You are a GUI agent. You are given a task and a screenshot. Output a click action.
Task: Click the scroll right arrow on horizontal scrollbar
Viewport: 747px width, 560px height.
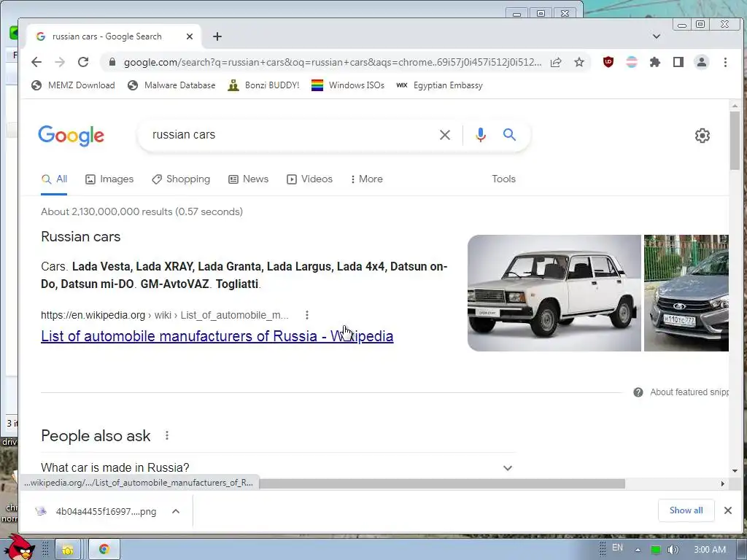(723, 484)
